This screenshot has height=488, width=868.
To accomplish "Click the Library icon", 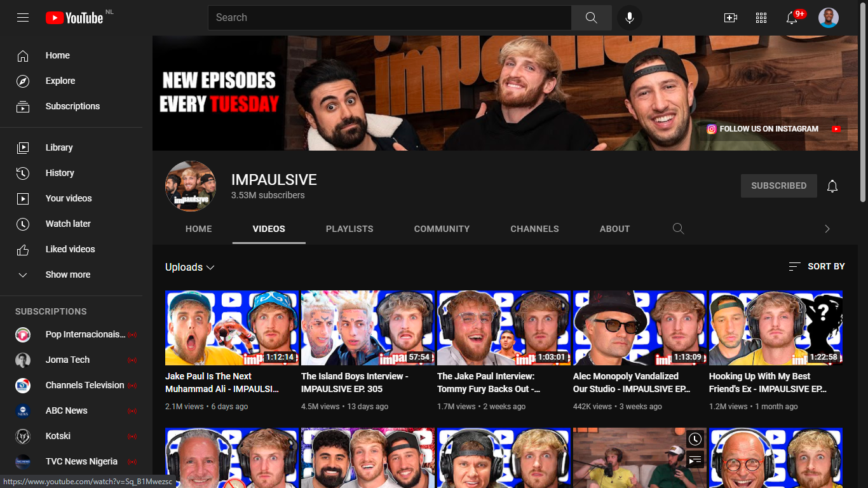I will (x=23, y=147).
